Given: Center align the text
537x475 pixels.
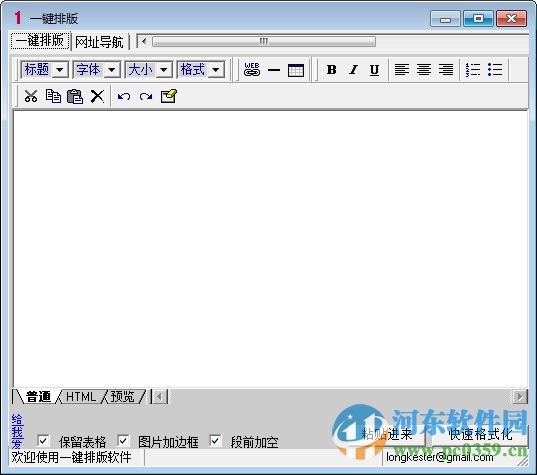Looking at the screenshot, I should [x=424, y=70].
